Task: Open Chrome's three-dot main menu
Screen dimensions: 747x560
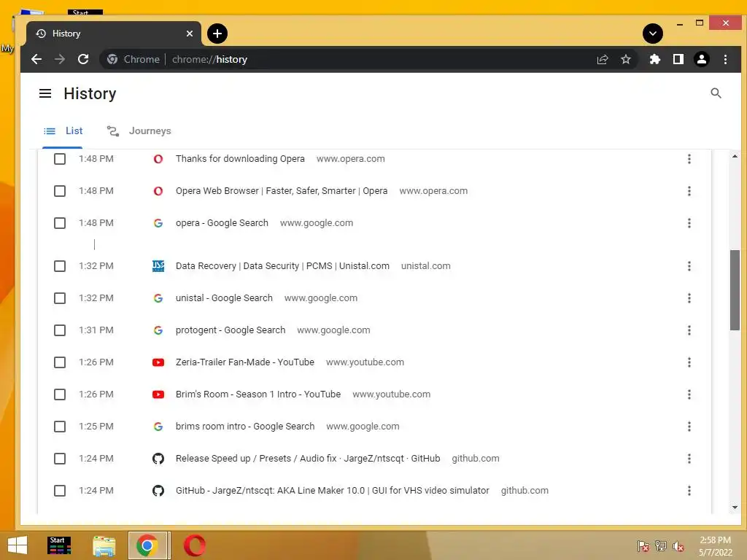Action: 725,59
